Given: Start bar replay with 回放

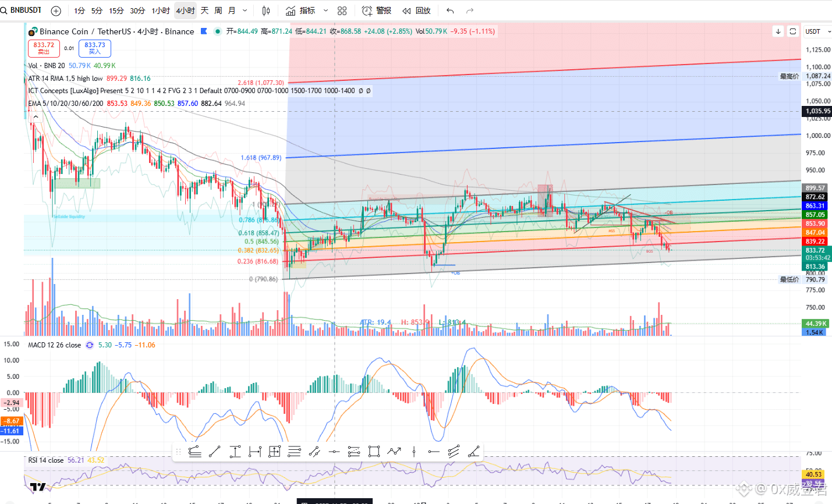Looking at the screenshot, I should (416, 10).
